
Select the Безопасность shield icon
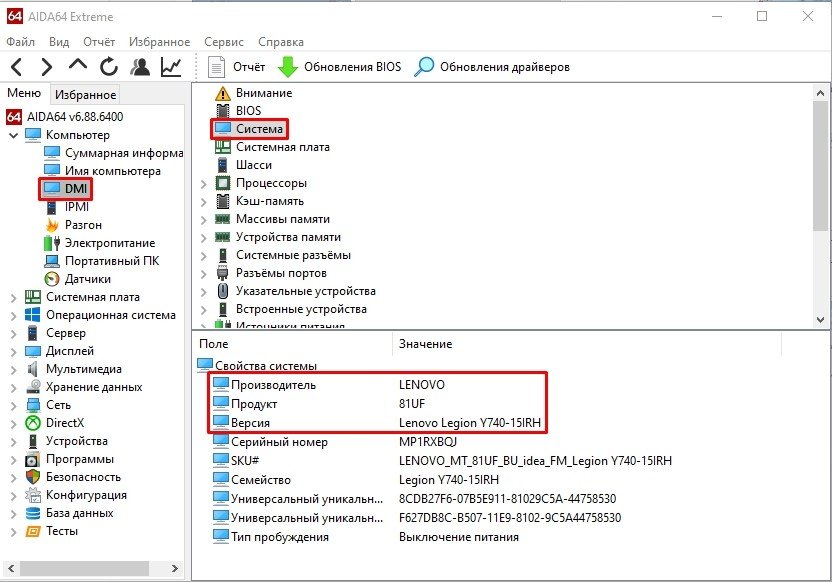[x=33, y=477]
